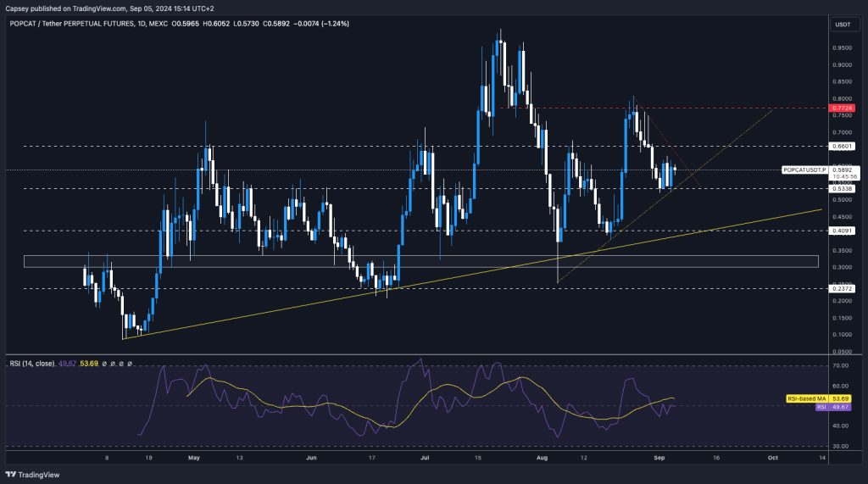
Task: Click the yellow 53.69 value in the RSI legend
Action: [87, 363]
